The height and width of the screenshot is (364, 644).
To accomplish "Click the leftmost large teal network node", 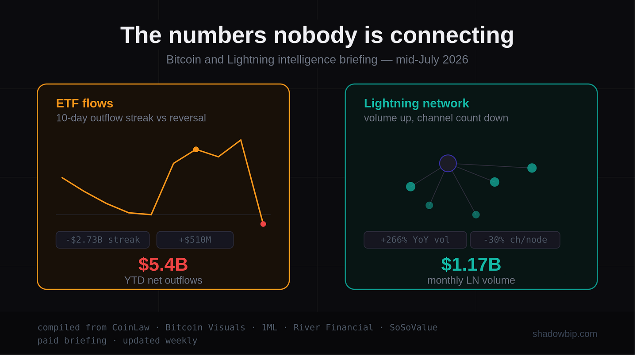I will click(410, 187).
